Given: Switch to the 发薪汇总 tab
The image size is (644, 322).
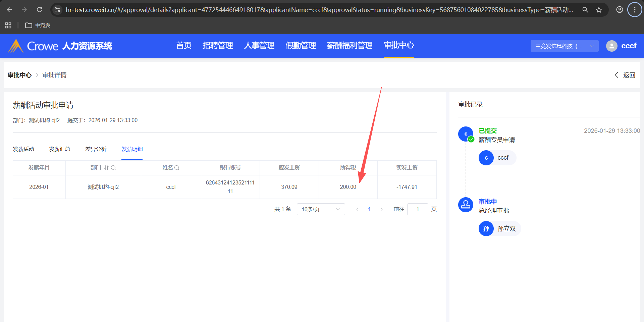Looking at the screenshot, I should (59, 149).
